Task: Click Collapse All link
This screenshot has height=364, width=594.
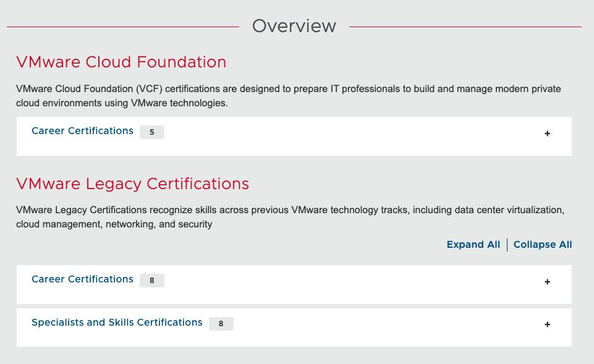Action: point(543,245)
